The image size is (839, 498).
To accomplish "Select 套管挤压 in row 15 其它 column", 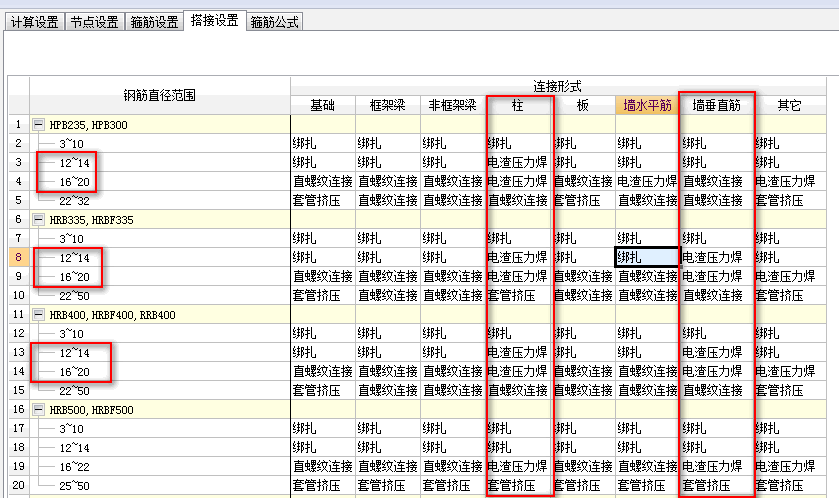I will (x=790, y=390).
